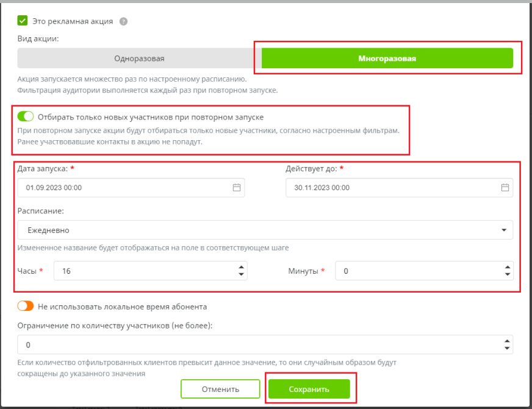Decrease the 'Минуты' value with down arrow
The image size is (532, 409).
pyautogui.click(x=506, y=275)
